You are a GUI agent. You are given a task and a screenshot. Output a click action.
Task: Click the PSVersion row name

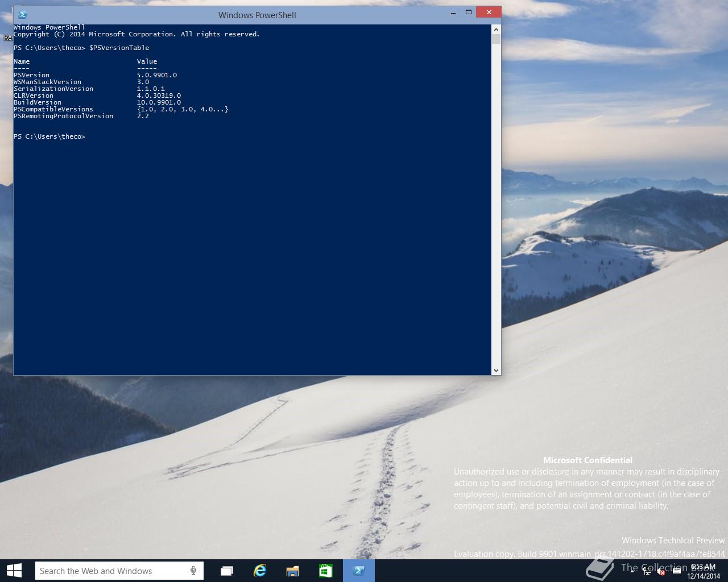pyautogui.click(x=32, y=75)
